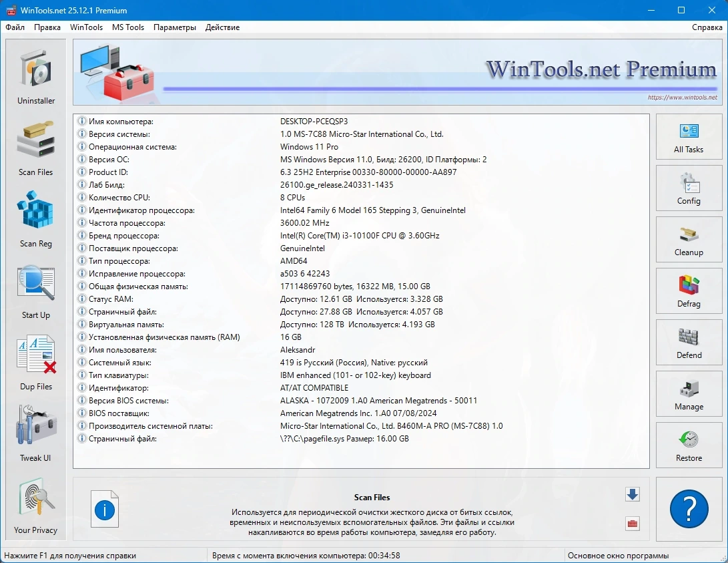
Task: Select the Aleksandr user name value
Action: point(298,350)
